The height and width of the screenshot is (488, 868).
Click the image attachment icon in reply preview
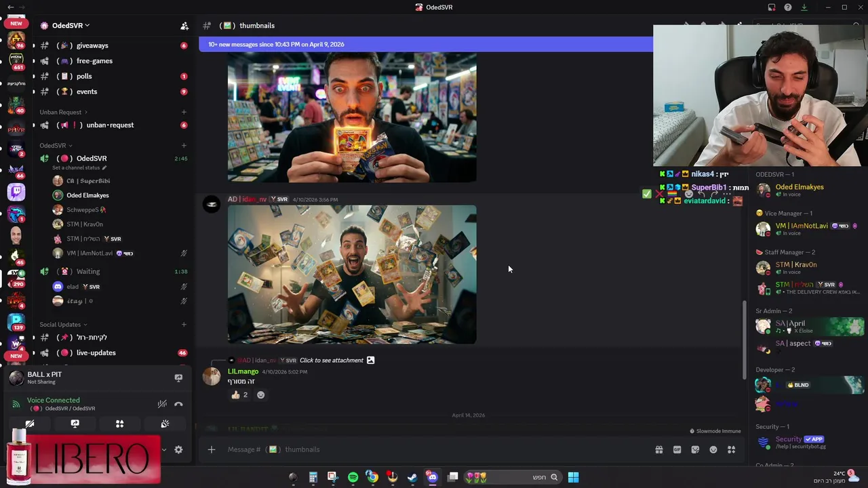(x=370, y=360)
